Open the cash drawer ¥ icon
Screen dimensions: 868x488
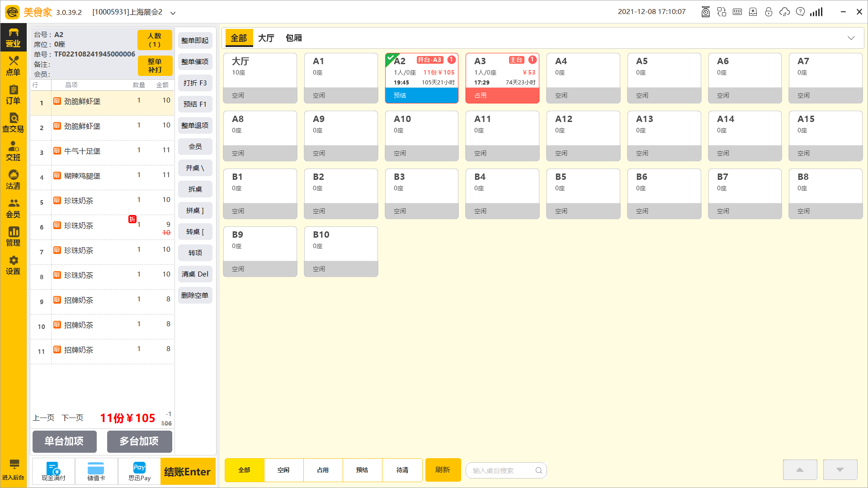click(x=753, y=12)
